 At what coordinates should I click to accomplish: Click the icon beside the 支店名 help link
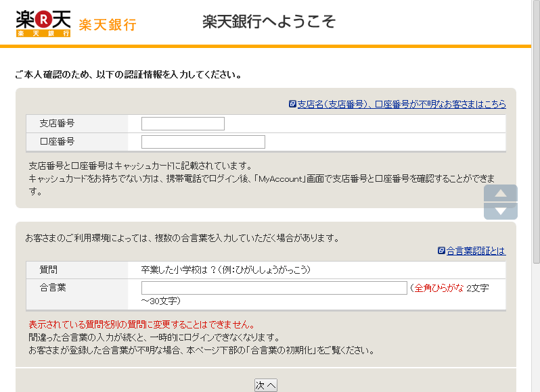click(292, 104)
